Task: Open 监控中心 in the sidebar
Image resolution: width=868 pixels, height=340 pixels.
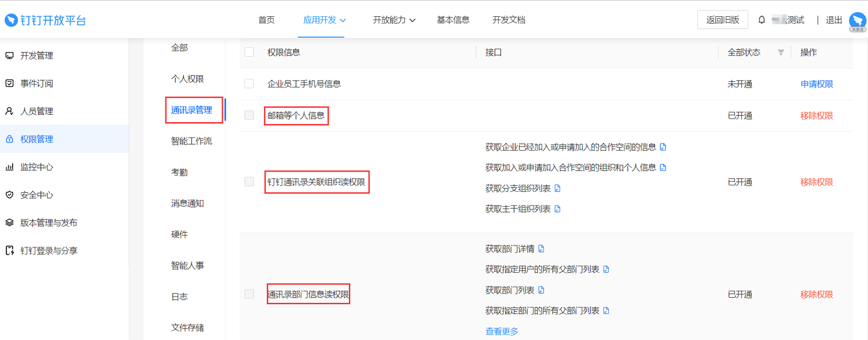Action: (36, 167)
